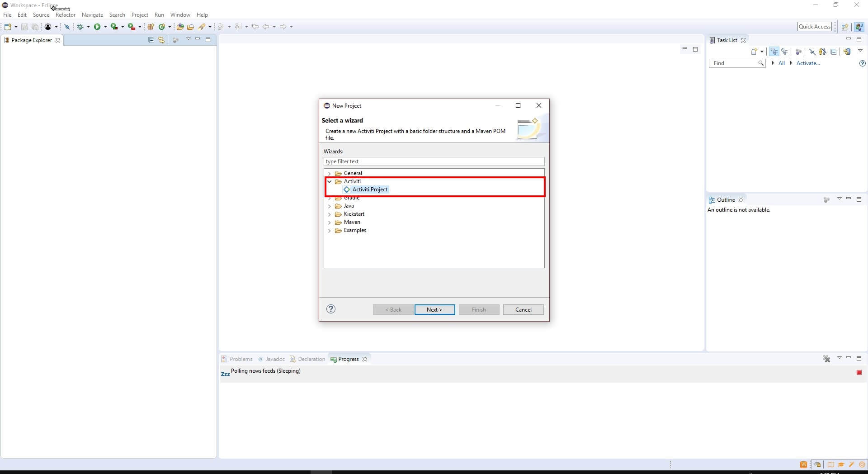868x474 pixels.
Task: Switch to the Javadoc tab
Action: [x=272, y=359]
